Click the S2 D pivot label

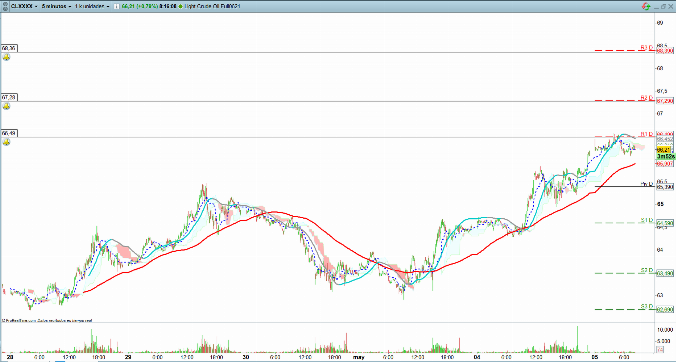(647, 270)
